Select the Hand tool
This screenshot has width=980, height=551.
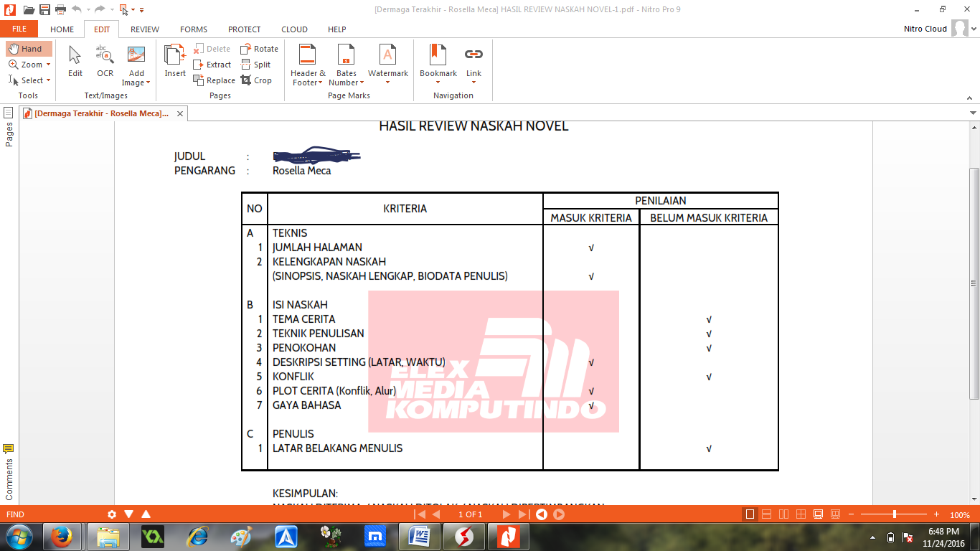coord(29,49)
